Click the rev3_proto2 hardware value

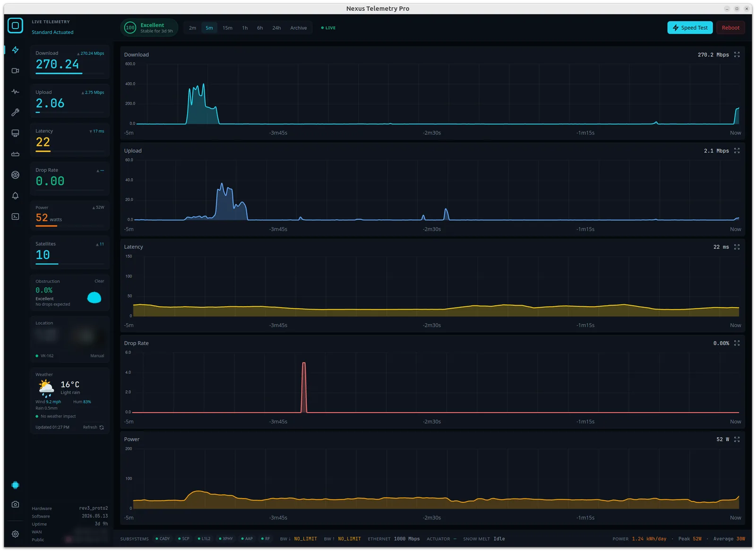pyautogui.click(x=94, y=508)
